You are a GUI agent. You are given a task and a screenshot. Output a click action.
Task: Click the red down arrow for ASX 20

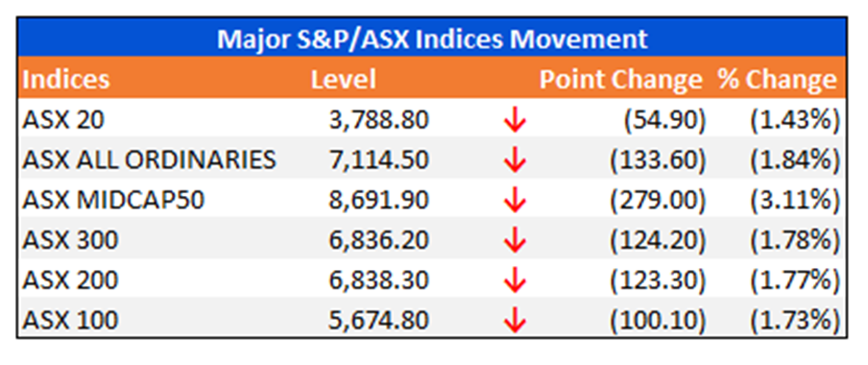[x=515, y=121]
